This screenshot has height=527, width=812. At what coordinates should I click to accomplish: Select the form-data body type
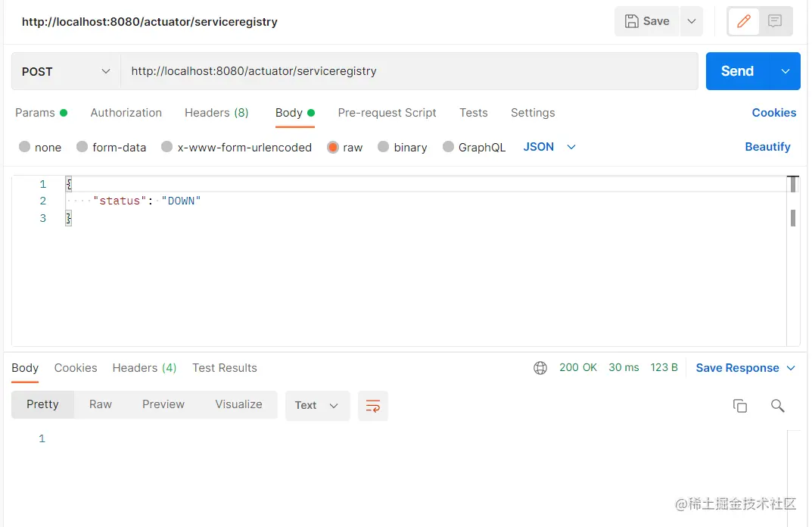tap(111, 147)
